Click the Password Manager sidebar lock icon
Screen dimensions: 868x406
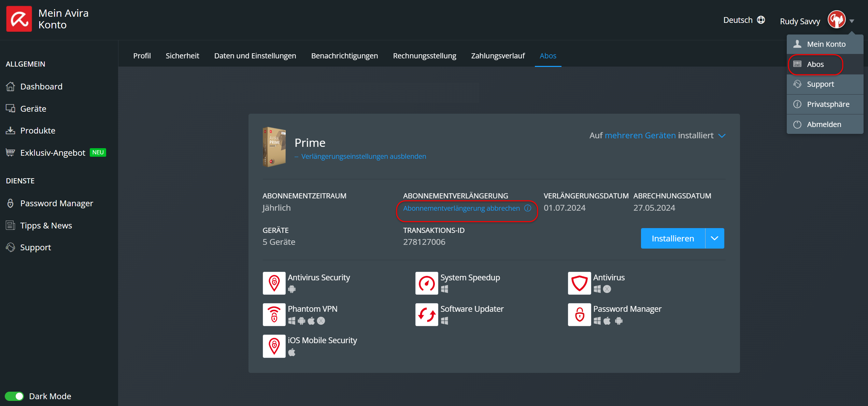click(11, 203)
